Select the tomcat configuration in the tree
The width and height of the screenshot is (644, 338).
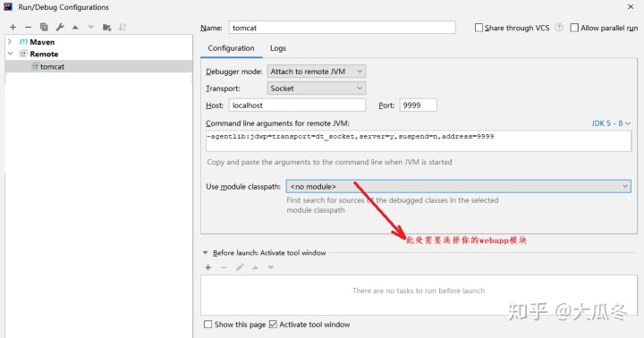click(98, 66)
